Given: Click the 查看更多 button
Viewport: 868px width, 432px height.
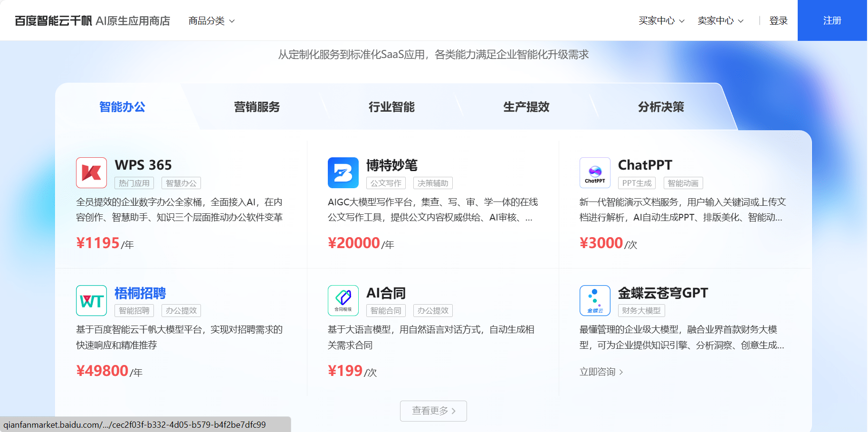Looking at the screenshot, I should (x=433, y=411).
